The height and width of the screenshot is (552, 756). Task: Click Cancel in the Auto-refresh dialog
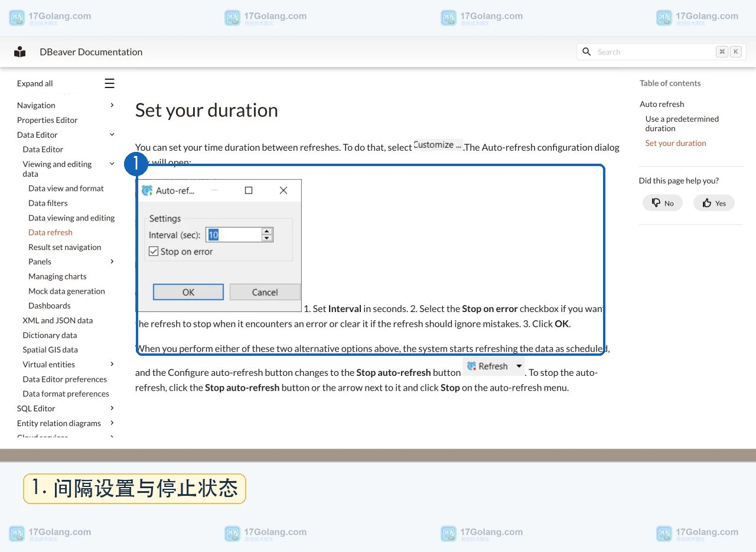click(265, 292)
